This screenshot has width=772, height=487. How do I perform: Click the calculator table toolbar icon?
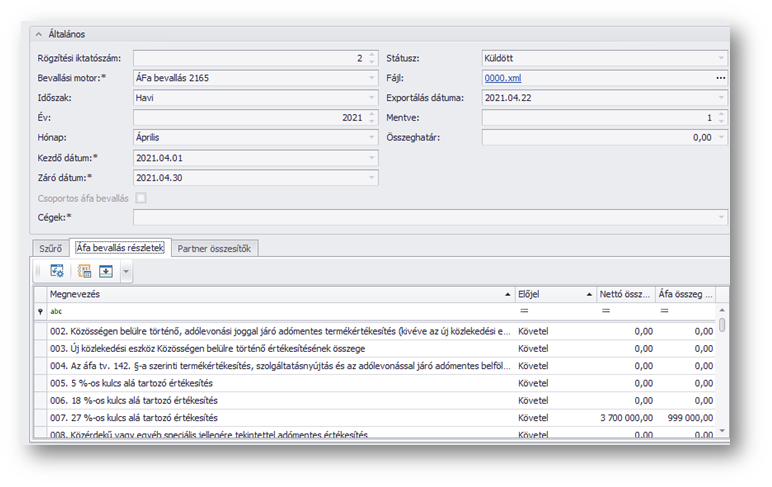click(x=85, y=271)
